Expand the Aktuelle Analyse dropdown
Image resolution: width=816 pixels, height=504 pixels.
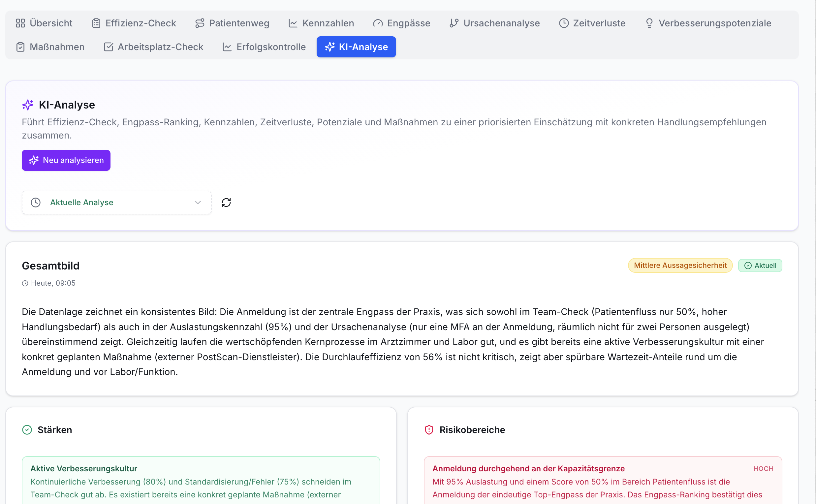[117, 203]
